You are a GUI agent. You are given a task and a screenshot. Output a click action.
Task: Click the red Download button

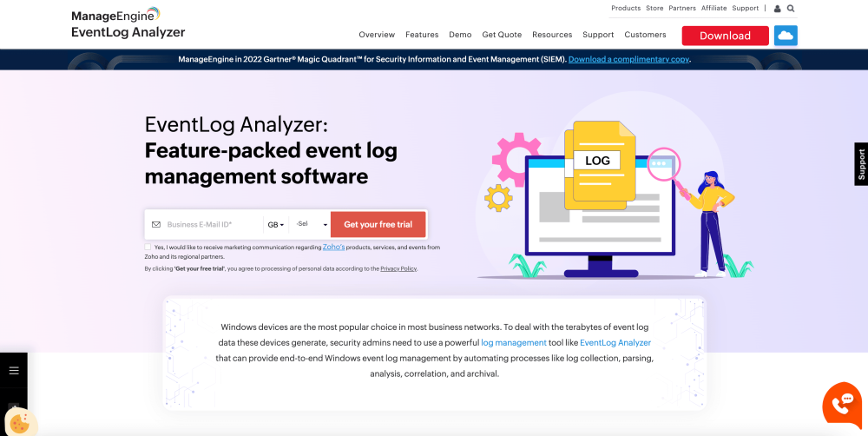tap(725, 36)
